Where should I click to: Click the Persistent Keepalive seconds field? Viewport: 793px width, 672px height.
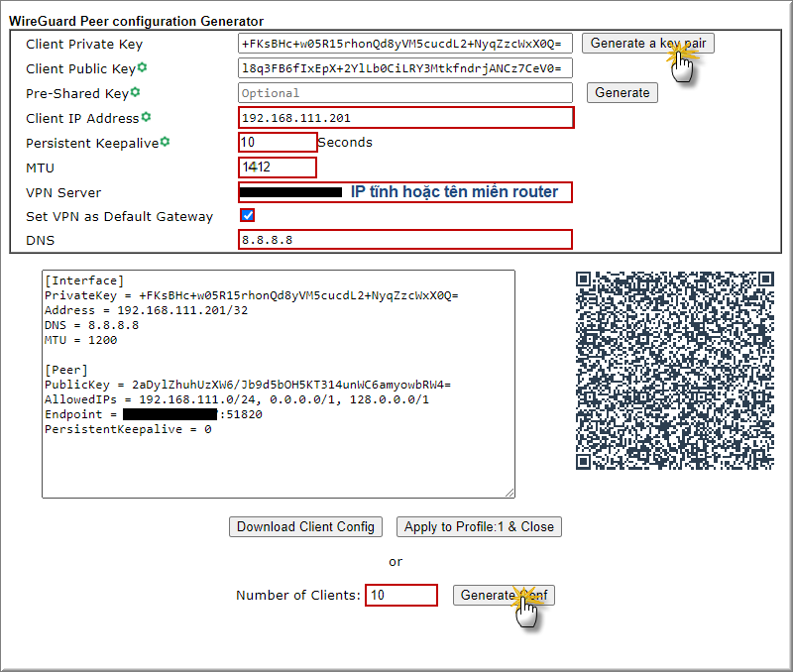(x=278, y=142)
